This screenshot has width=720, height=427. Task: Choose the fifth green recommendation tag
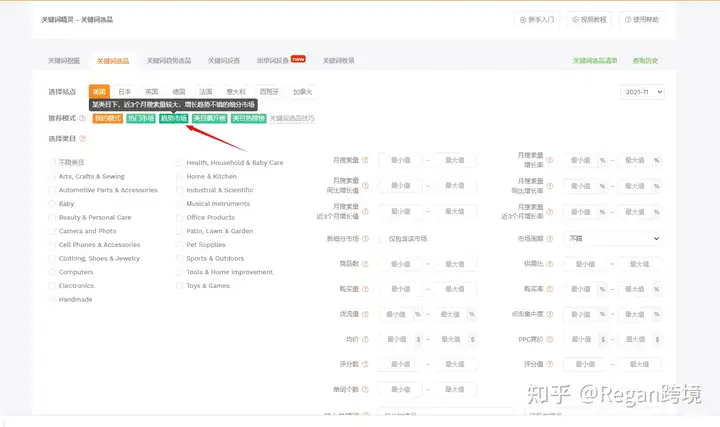pyautogui.click(x=248, y=118)
